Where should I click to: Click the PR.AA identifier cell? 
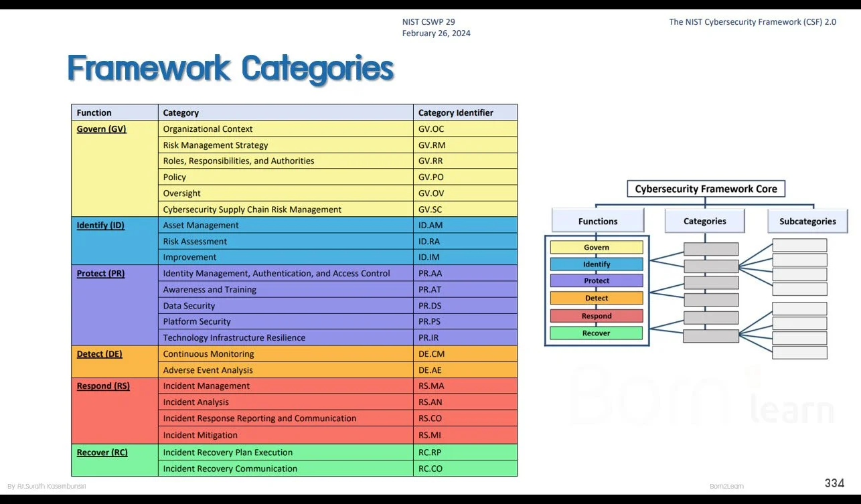point(465,273)
